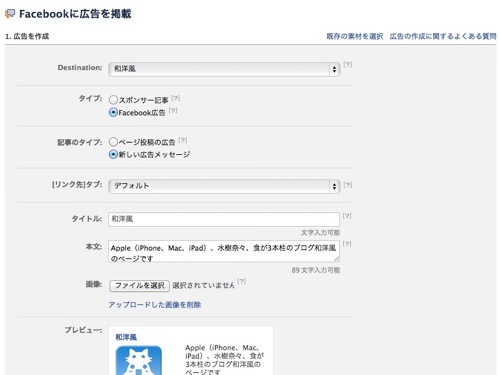500x375 pixels.
Task: Click help icon beside 本文 text area
Action: (x=347, y=244)
